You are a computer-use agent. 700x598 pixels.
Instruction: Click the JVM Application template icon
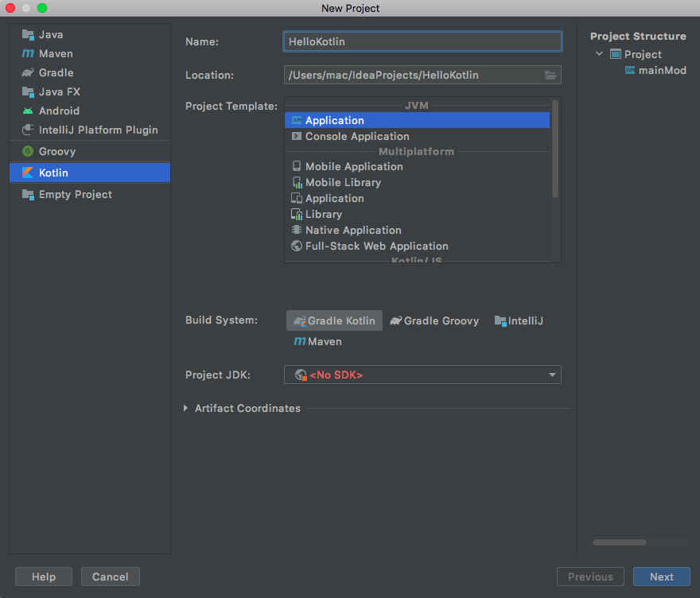click(297, 120)
